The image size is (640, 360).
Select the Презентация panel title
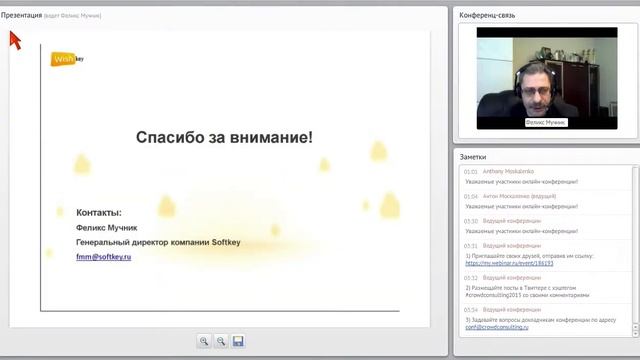21,15
